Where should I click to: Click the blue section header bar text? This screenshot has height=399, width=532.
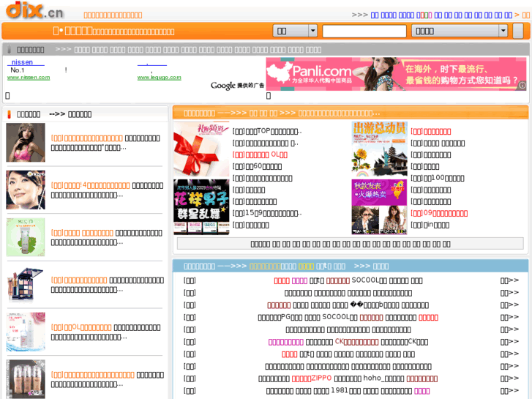pyautogui.click(x=286, y=266)
